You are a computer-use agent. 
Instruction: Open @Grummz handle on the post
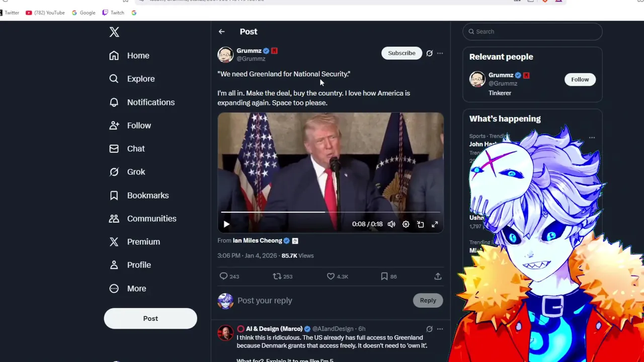coord(251,59)
